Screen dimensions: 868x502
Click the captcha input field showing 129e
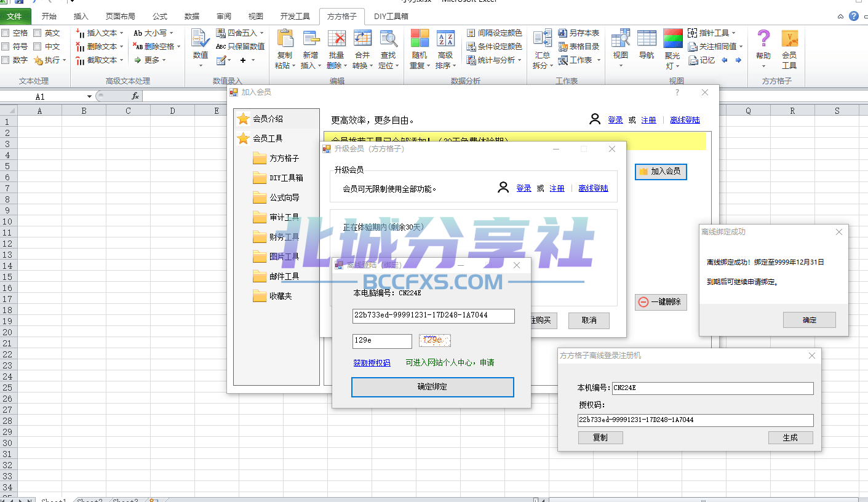(382, 341)
